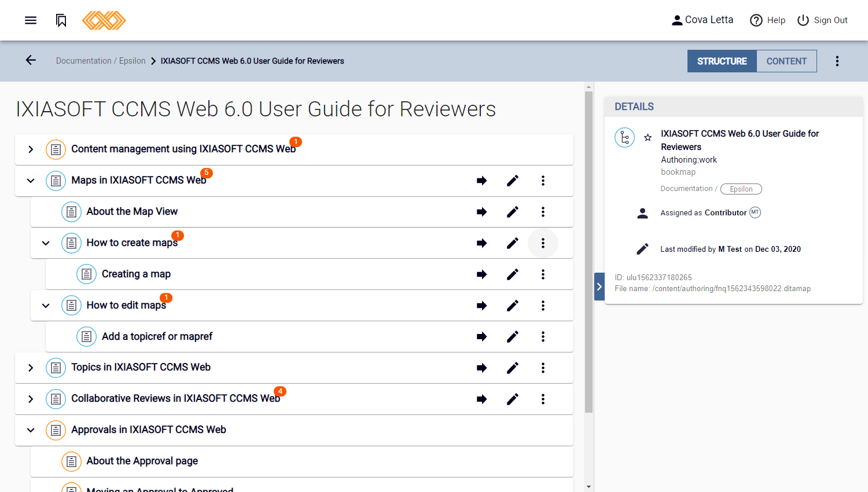868x492 pixels.
Task: Go back using the left arrow
Action: (31, 60)
